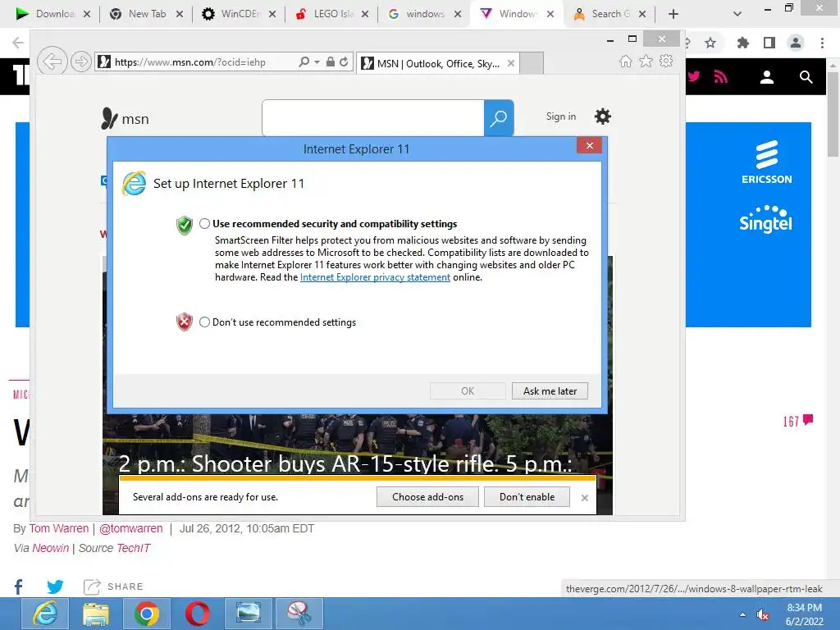Bookmark this page with Chrome star

(x=710, y=43)
